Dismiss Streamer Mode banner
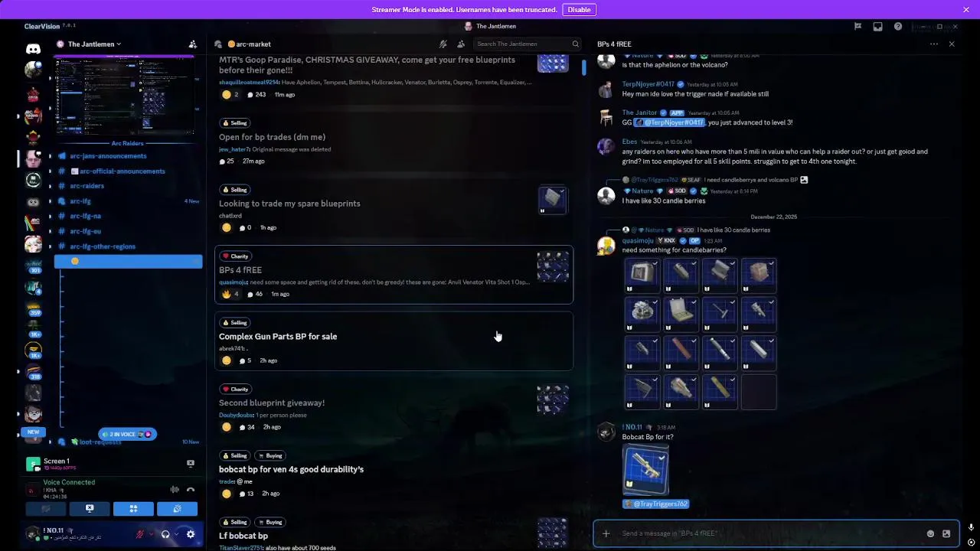 click(966, 10)
